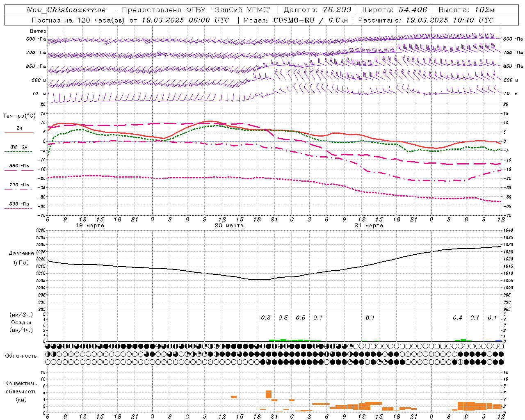Select the 500 гПа entry in temperature legend

coord(19,204)
